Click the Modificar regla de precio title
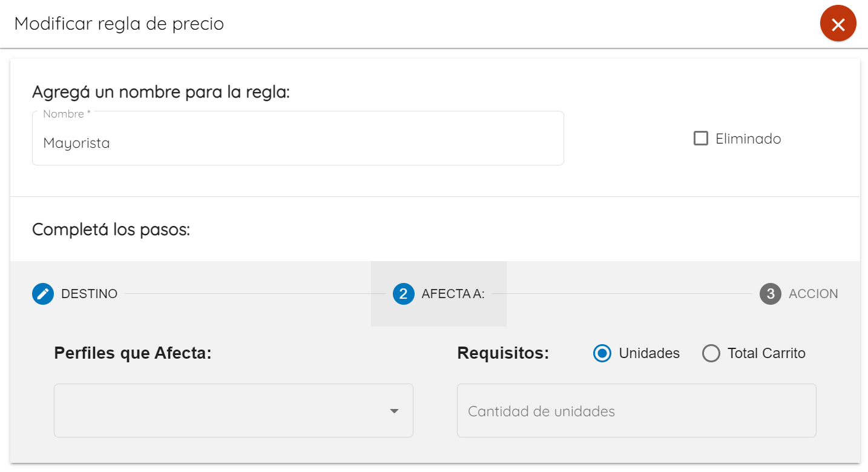This screenshot has width=868, height=472. click(x=119, y=24)
